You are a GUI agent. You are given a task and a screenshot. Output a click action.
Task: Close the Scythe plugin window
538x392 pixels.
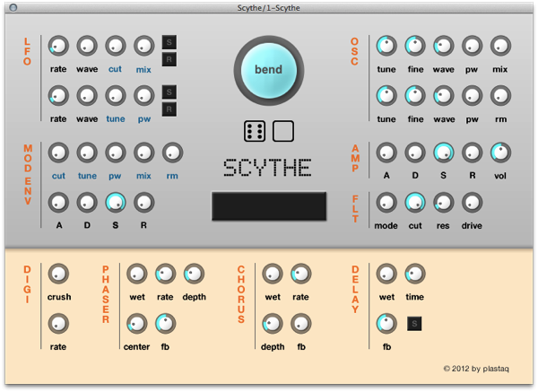[13, 7]
